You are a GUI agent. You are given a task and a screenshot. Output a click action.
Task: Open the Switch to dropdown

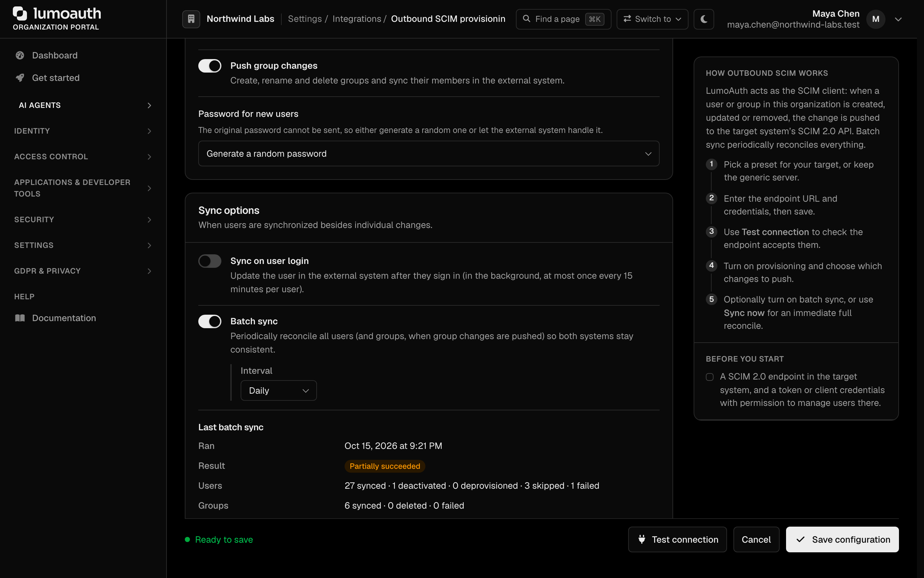tap(652, 19)
